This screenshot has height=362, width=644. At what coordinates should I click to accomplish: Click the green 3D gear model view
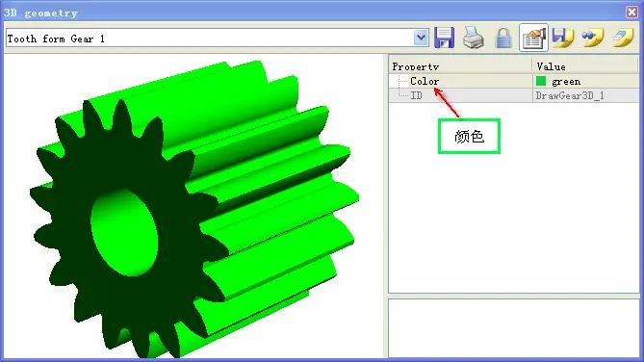193,206
